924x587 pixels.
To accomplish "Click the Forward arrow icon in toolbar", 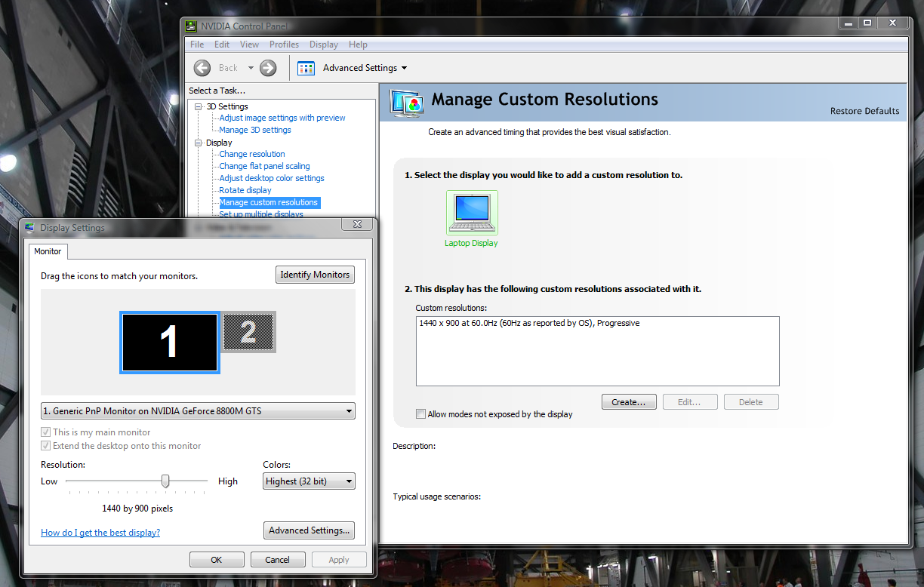I will point(268,68).
